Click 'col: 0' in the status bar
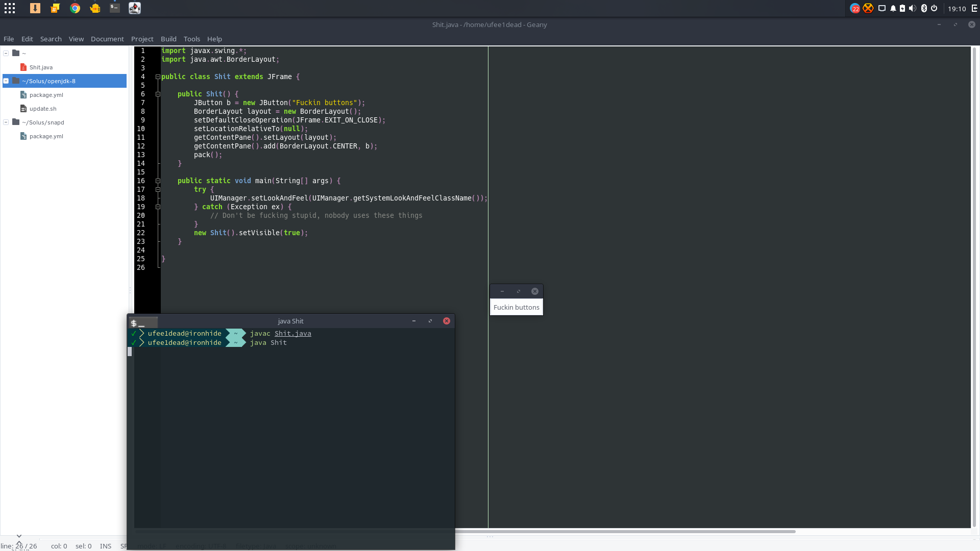Screen dimensions: 980x551 [59, 546]
